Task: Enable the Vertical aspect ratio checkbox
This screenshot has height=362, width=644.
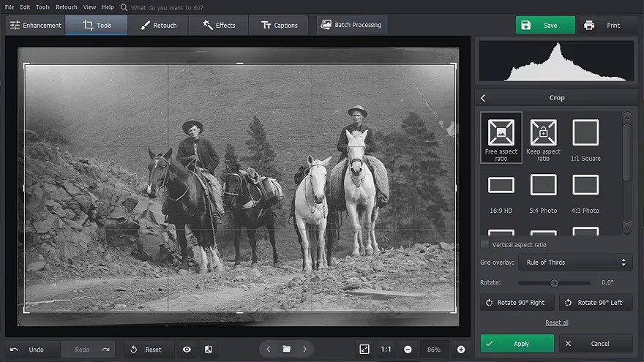Action: point(484,245)
